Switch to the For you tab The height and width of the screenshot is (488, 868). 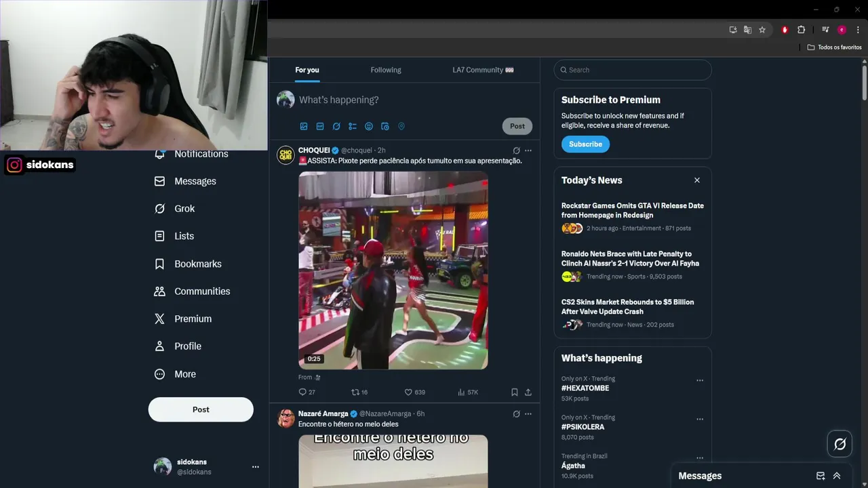coord(307,70)
